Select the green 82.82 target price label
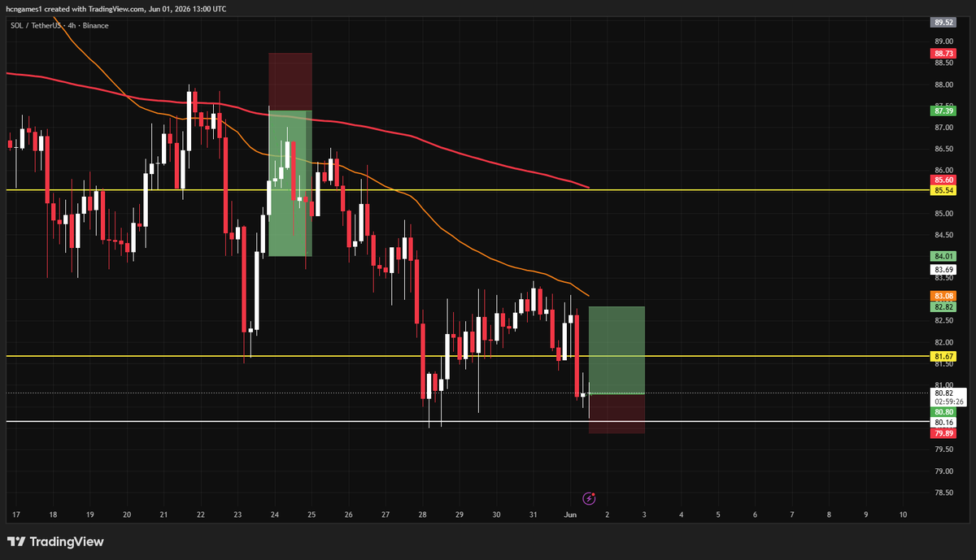 click(944, 307)
